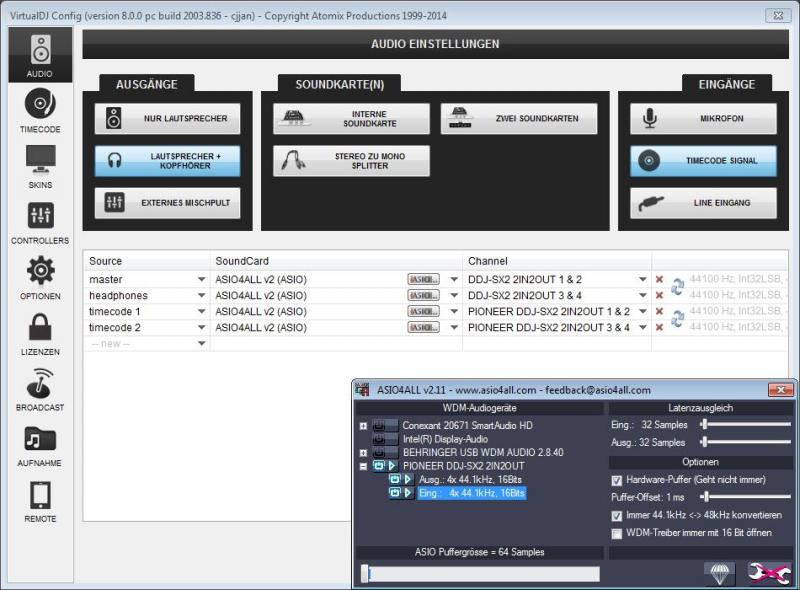Uncheck Hardware-Puffer option
The image size is (800, 590).
616,480
